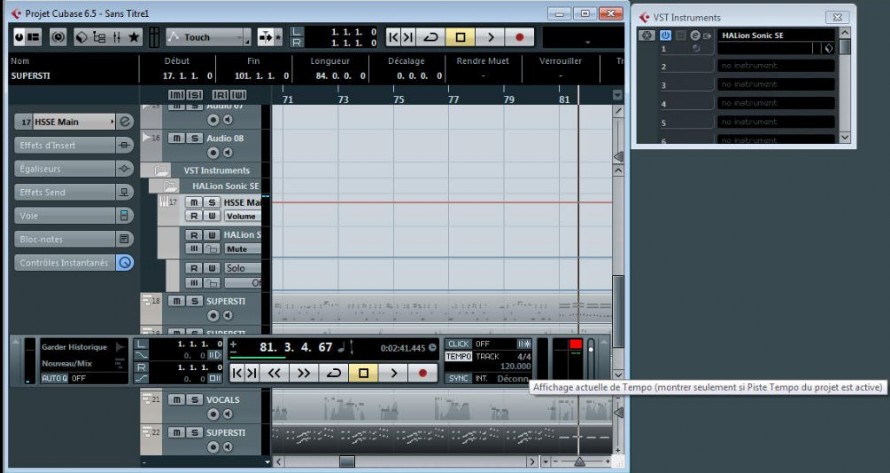
Task: Toggle the auto-scroll arrow icon in toolbar
Action: [266, 37]
